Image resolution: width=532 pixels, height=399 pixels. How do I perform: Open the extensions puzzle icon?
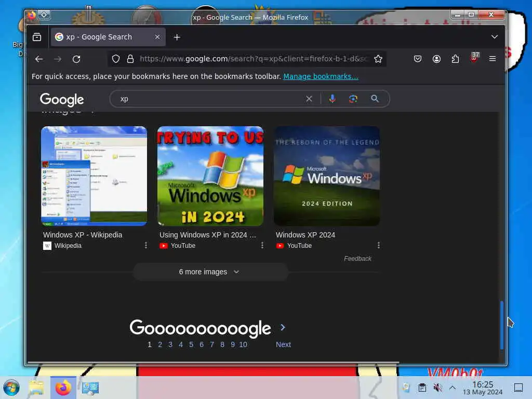coord(455,59)
